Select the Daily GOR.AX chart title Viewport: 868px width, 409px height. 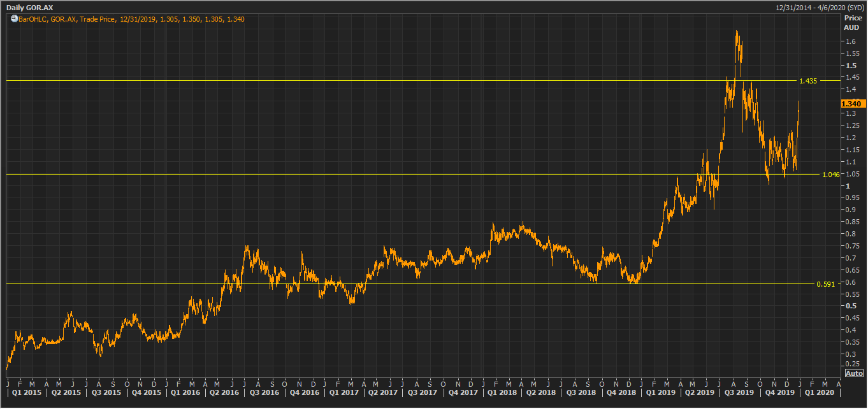pyautogui.click(x=29, y=7)
